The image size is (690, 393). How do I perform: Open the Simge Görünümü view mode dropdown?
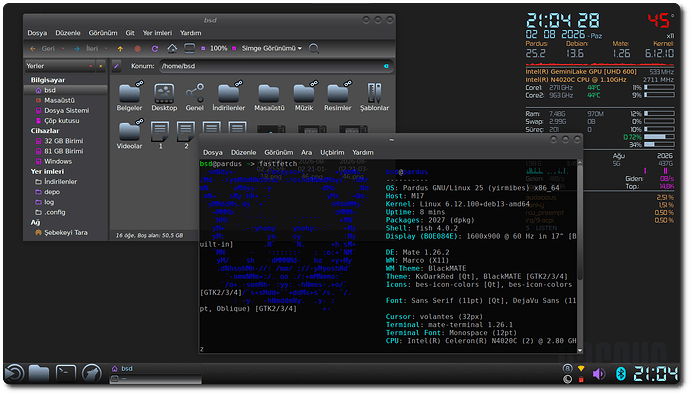tap(272, 48)
